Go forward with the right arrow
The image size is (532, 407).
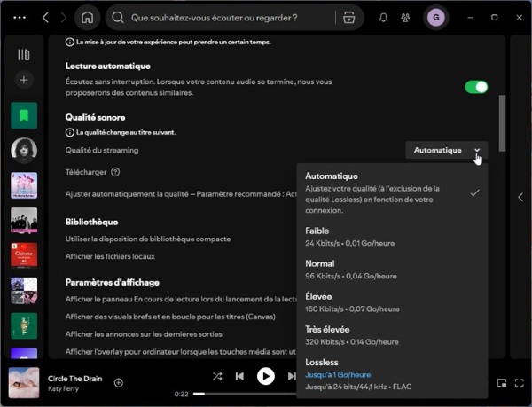(64, 18)
